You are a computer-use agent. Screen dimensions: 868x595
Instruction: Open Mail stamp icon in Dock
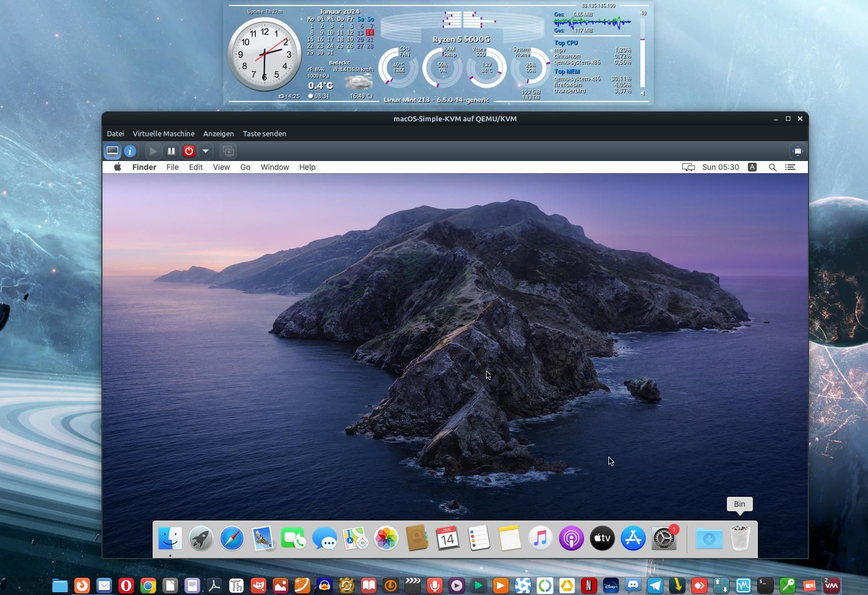(x=262, y=538)
